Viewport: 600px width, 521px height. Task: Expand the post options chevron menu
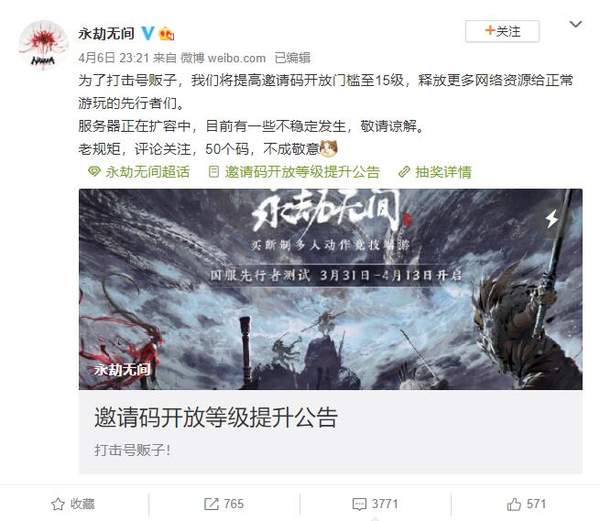click(576, 24)
